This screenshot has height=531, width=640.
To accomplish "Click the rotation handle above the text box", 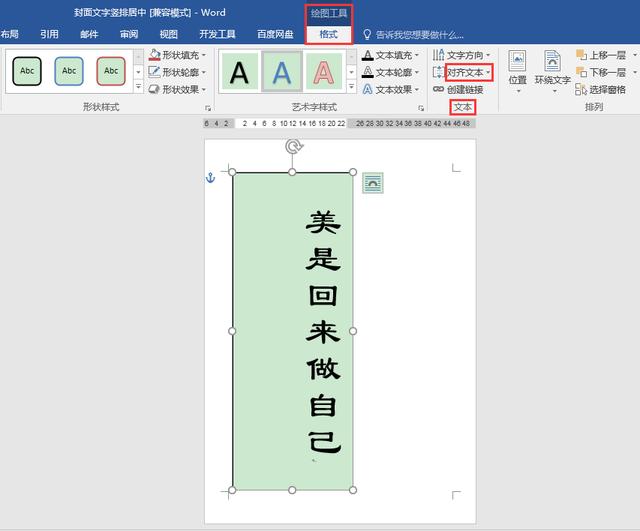I will click(x=293, y=146).
